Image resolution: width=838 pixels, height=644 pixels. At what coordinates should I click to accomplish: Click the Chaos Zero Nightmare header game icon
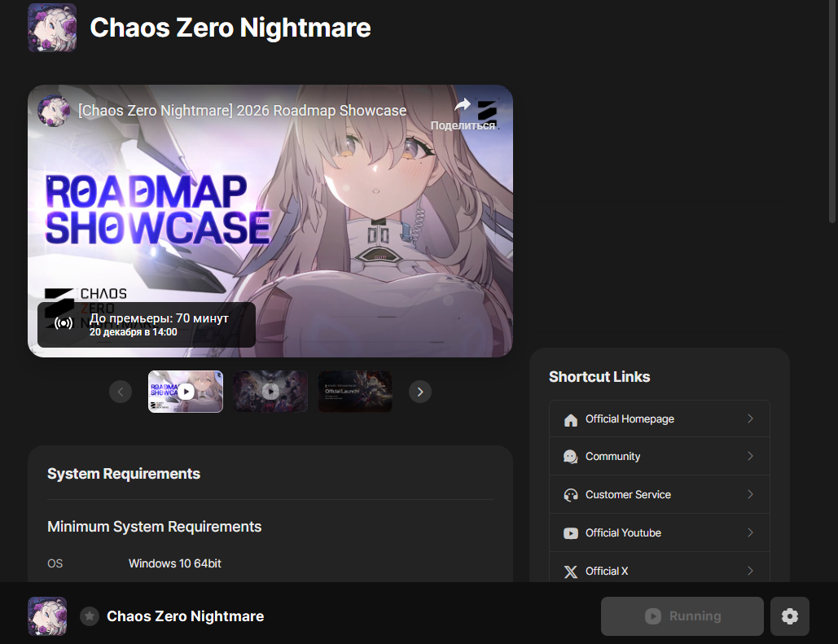(52, 28)
